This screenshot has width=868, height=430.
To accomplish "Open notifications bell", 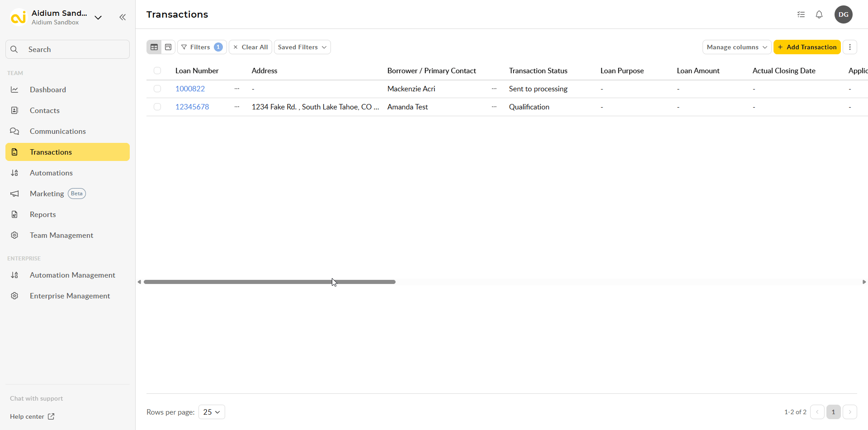I will point(819,14).
